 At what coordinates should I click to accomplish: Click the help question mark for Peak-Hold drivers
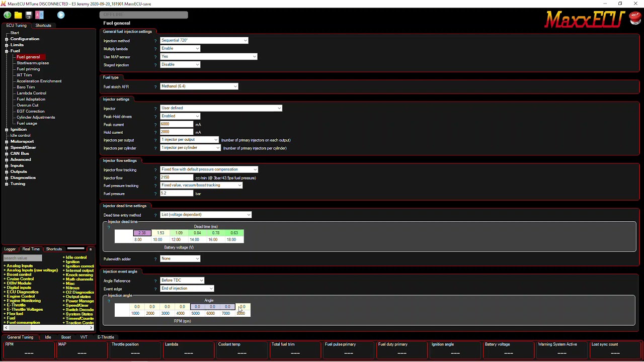click(x=155, y=116)
